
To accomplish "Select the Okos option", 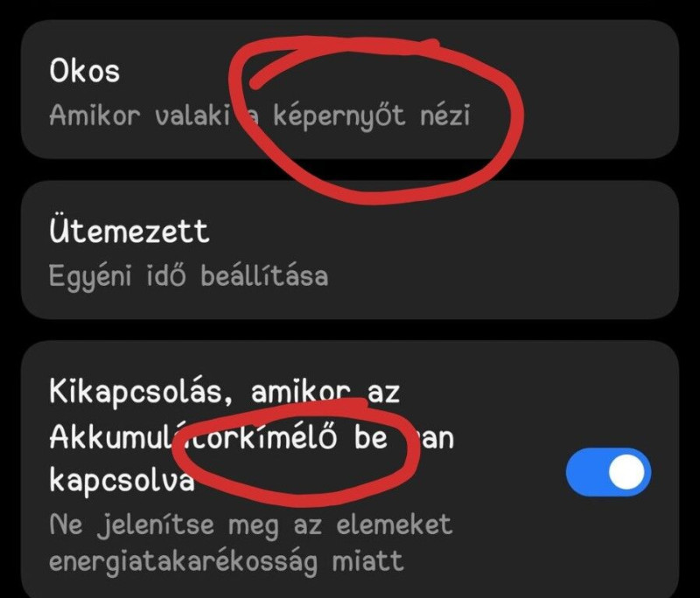I will pos(350,89).
